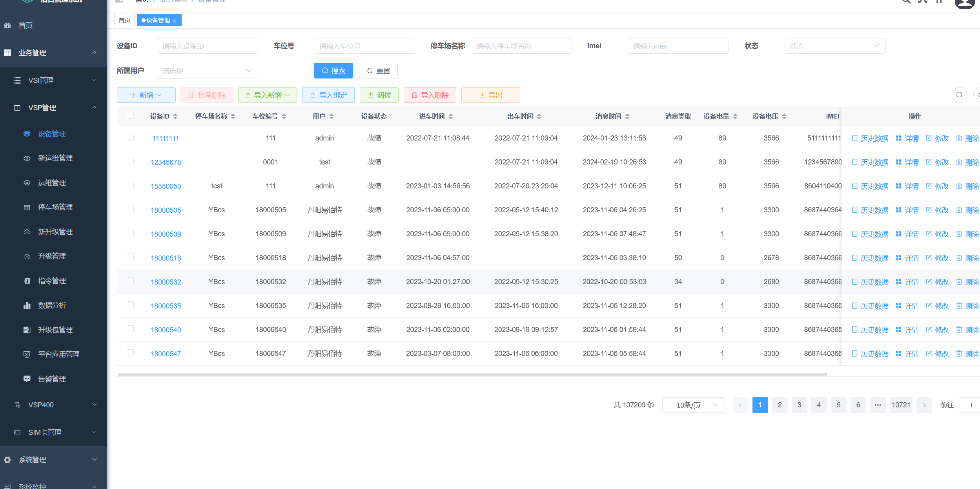Click the 设备管理 layers icon in the sidebar
This screenshot has width=980, height=489.
pos(27,134)
